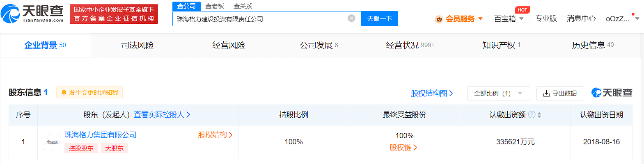Image resolution: width=644 pixels, height=164 pixels.
Task: Click into the company search input field
Action: pyautogui.click(x=261, y=19)
